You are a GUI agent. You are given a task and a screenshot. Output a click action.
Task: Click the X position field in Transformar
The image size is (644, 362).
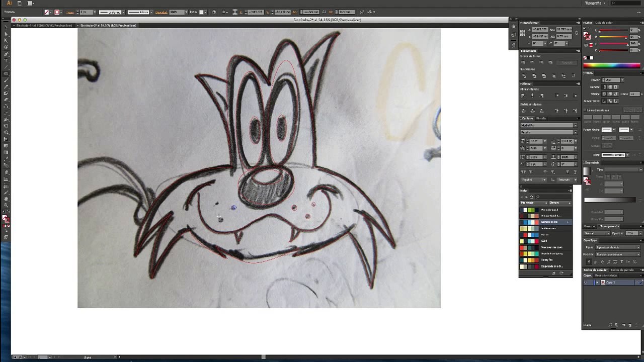[x=540, y=30]
